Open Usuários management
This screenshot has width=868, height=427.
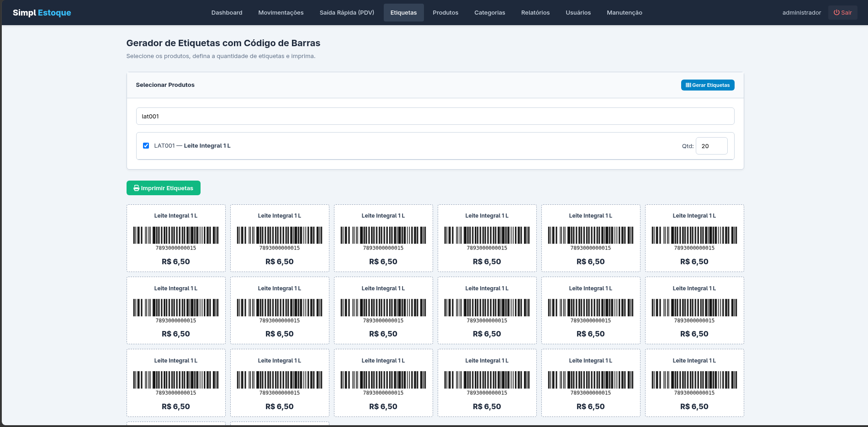[578, 13]
